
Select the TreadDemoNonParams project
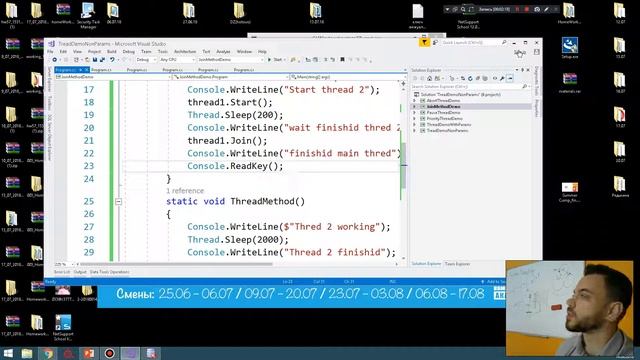click(x=447, y=131)
